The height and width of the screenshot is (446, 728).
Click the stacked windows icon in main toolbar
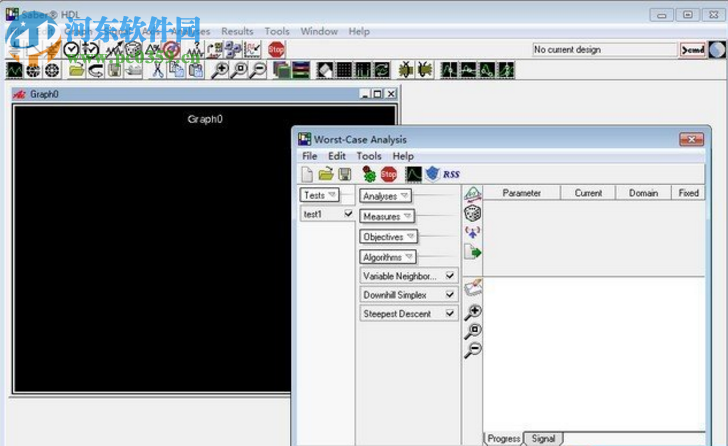[281, 71]
